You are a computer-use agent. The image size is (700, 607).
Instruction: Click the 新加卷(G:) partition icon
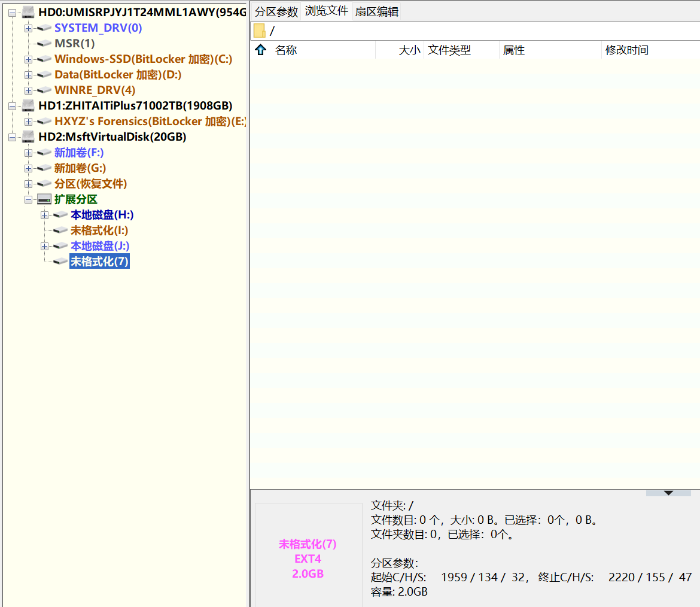(44, 168)
